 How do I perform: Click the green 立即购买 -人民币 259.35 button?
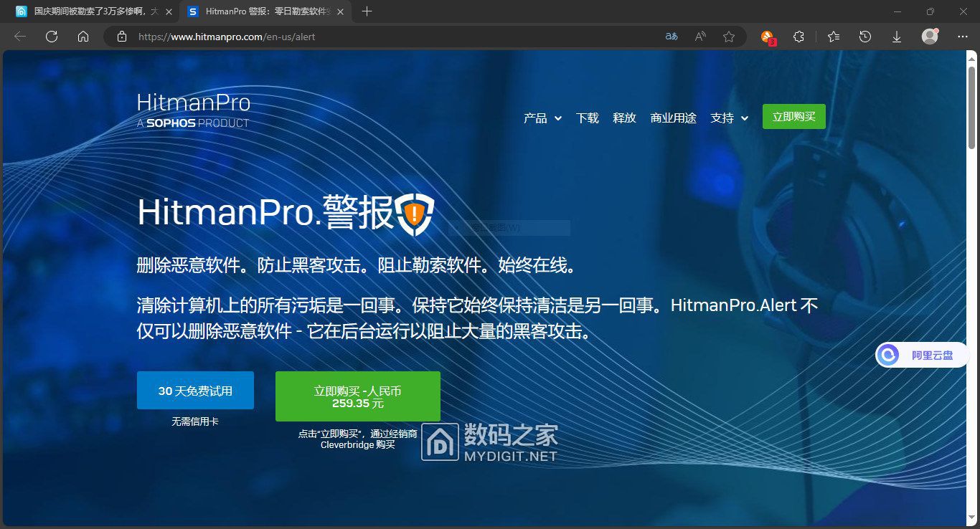tap(357, 396)
